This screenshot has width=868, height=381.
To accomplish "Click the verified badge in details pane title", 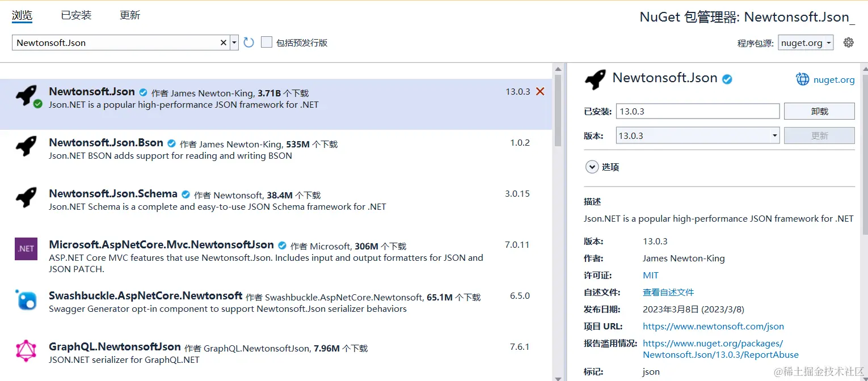I will point(727,79).
